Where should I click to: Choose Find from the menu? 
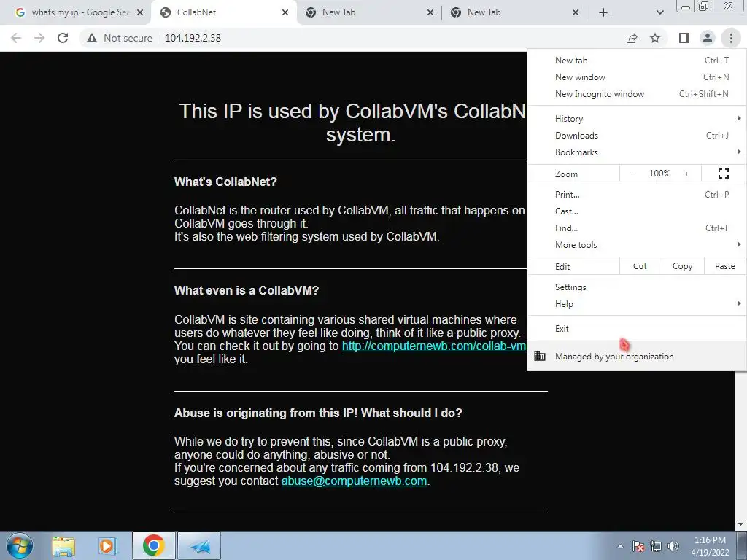tap(637, 228)
